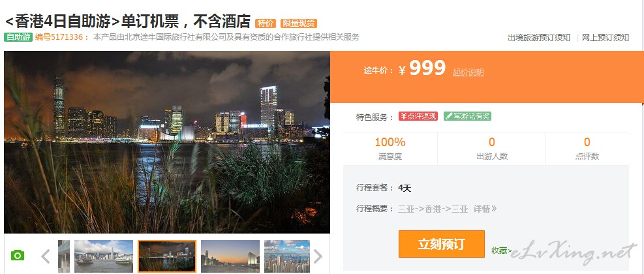Select the highlighted night skyline thumbnail

[167, 256]
